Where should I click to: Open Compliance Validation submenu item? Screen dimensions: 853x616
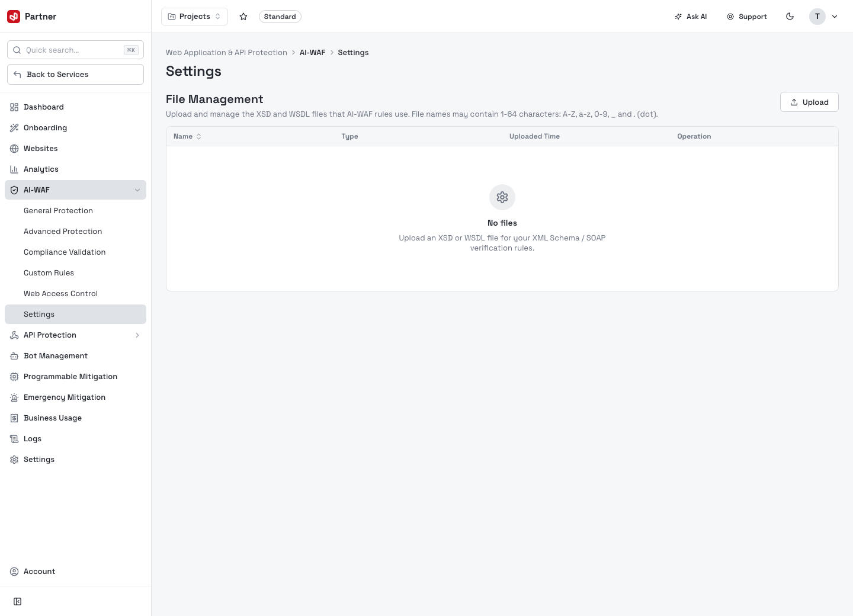click(75, 252)
